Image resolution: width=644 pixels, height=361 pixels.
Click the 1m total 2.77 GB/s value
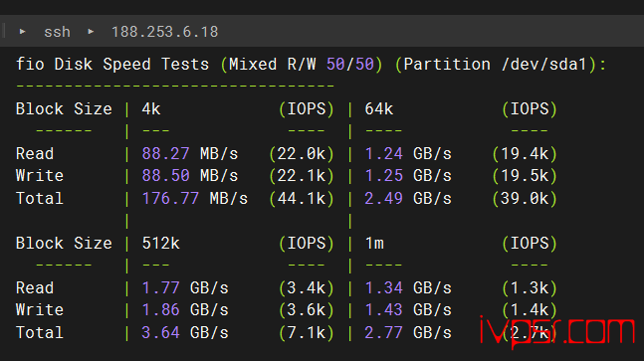[x=408, y=333]
